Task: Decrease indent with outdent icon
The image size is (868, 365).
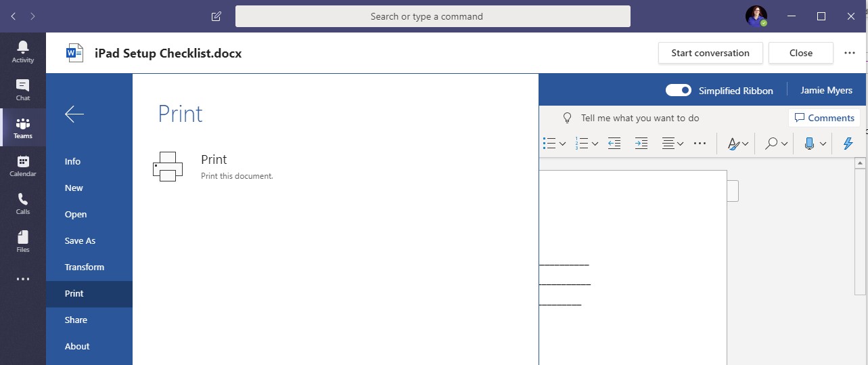Action: click(x=614, y=144)
